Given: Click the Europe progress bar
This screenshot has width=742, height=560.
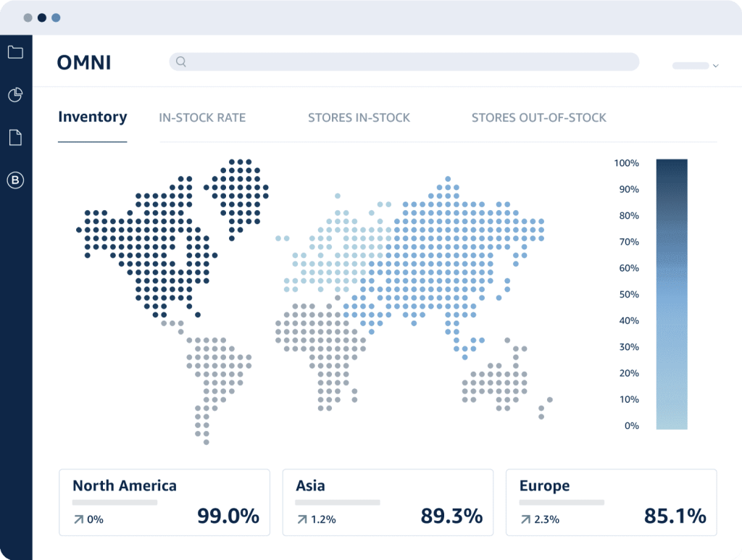Looking at the screenshot, I should click(x=562, y=502).
